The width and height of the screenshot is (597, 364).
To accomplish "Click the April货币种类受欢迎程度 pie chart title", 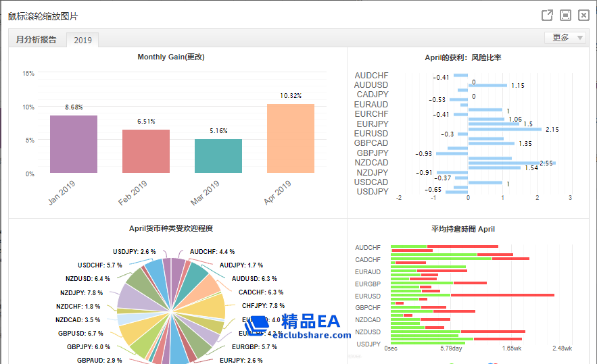I will click(x=171, y=228).
